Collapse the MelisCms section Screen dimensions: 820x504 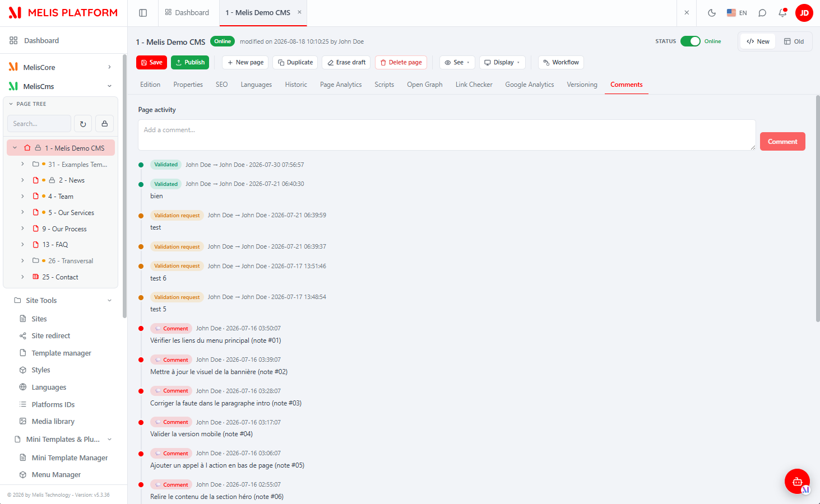pyautogui.click(x=109, y=86)
